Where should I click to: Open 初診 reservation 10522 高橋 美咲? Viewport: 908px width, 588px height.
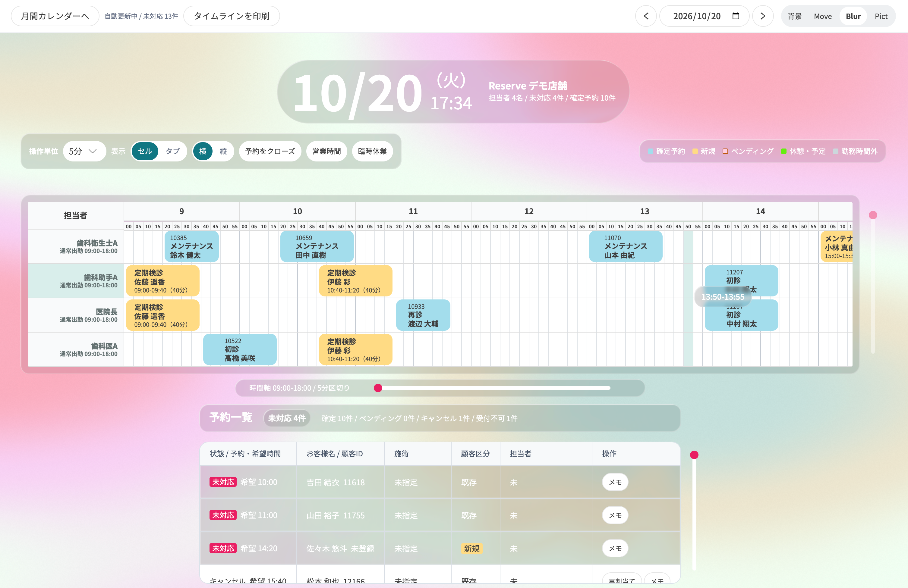point(240,349)
